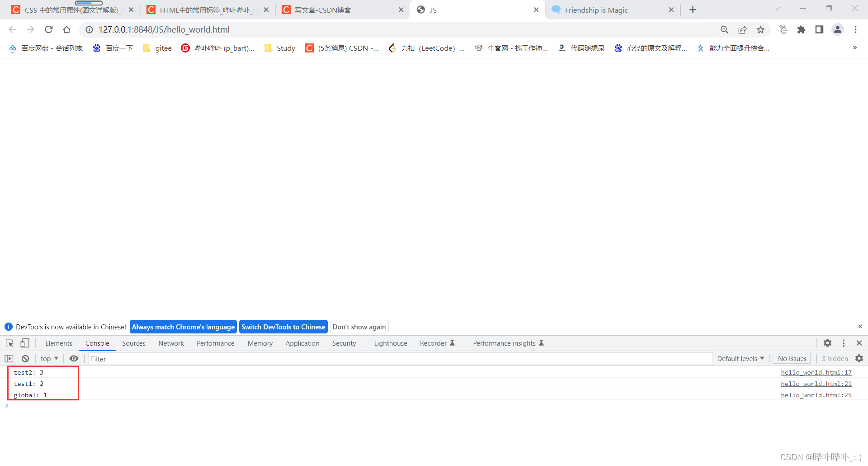Open DevTools settings gear
The height and width of the screenshot is (466, 868).
[x=827, y=343]
